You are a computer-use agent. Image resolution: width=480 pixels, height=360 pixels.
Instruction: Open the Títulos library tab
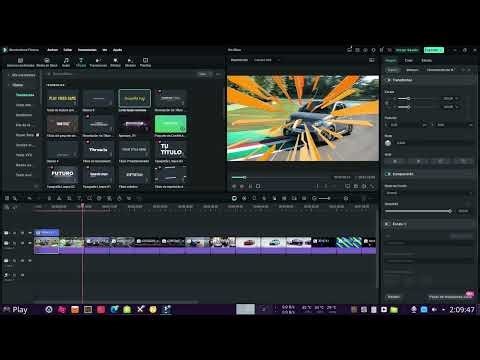(x=81, y=62)
